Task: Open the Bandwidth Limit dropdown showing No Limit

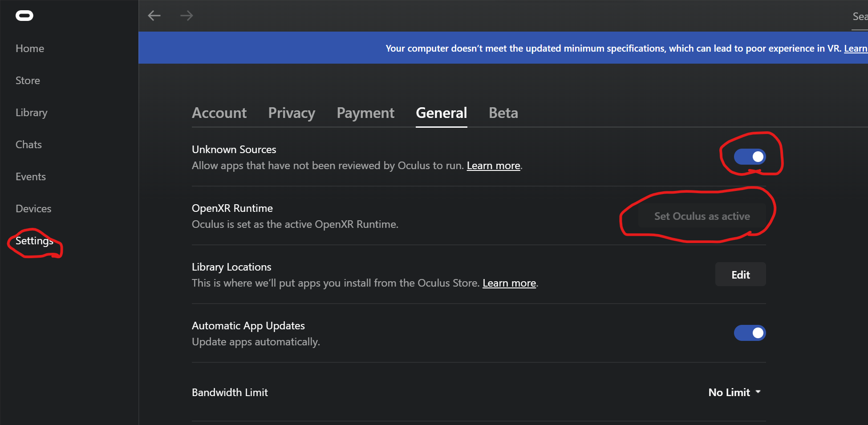Action: click(734, 392)
